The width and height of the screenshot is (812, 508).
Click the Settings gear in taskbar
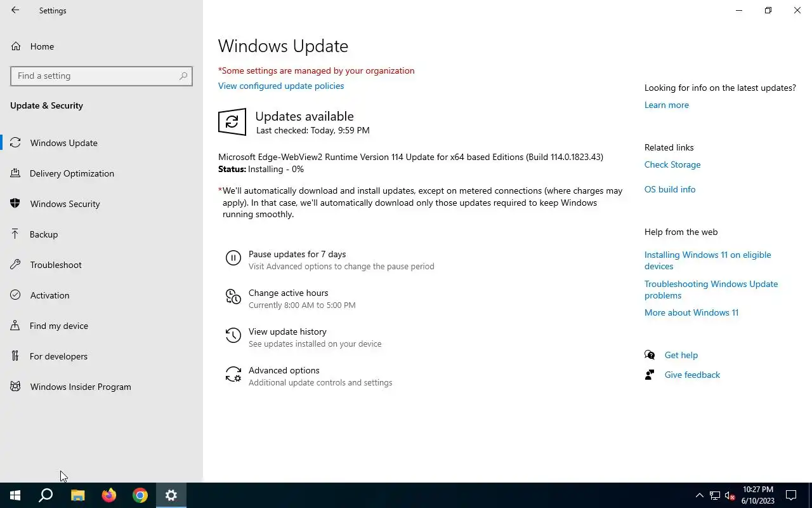171,495
